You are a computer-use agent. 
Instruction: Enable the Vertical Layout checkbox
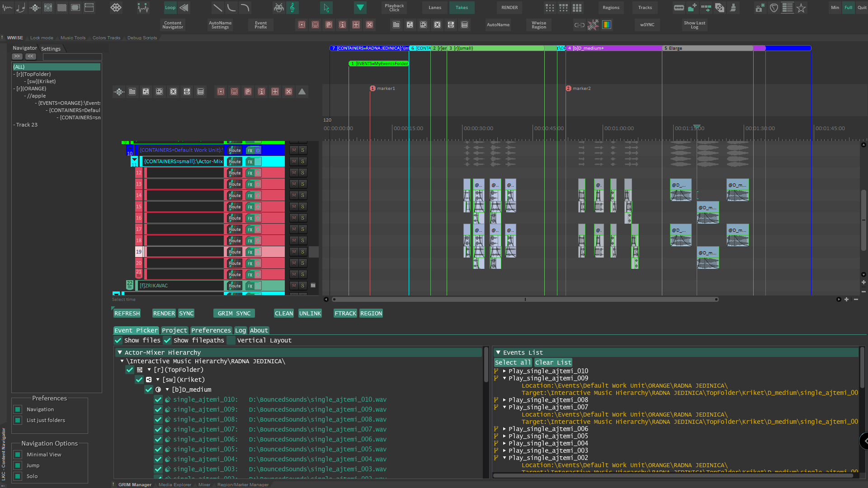point(231,340)
